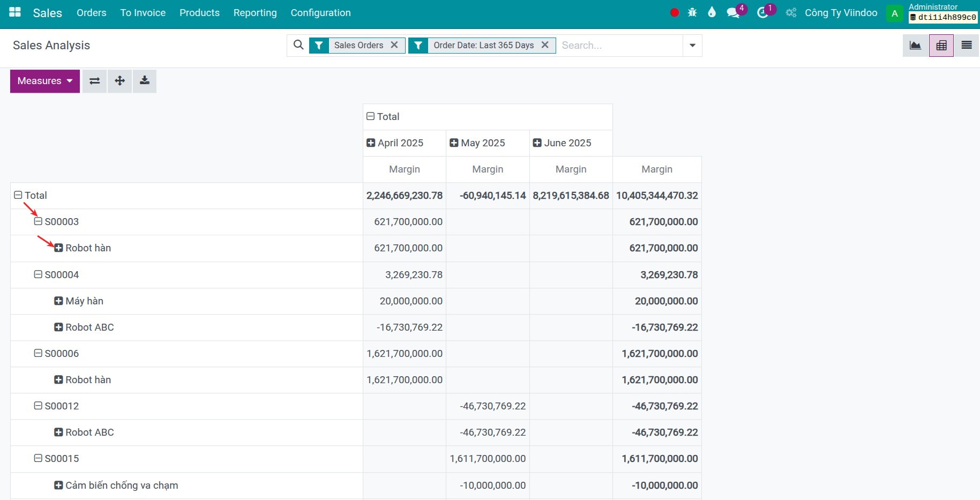Click the database name dti1i4h899c0

[x=943, y=17]
